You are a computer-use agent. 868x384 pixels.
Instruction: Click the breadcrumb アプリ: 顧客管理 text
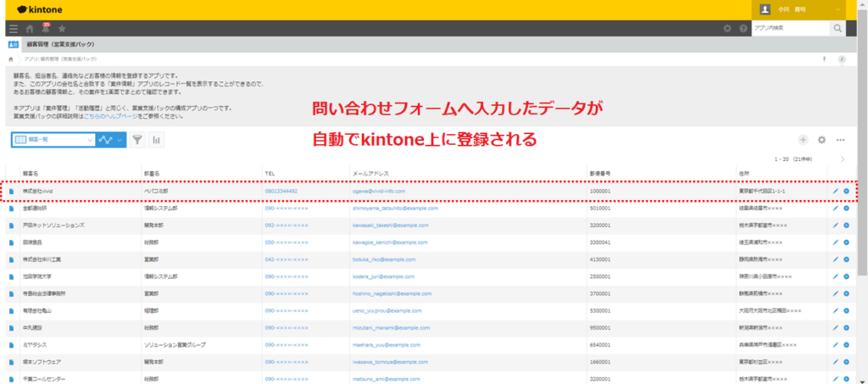coord(60,58)
